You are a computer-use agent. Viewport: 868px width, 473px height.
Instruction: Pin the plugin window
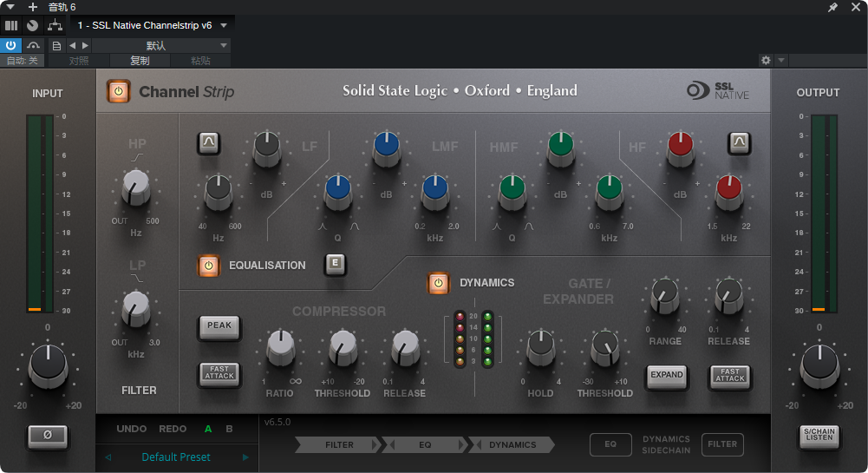[832, 7]
